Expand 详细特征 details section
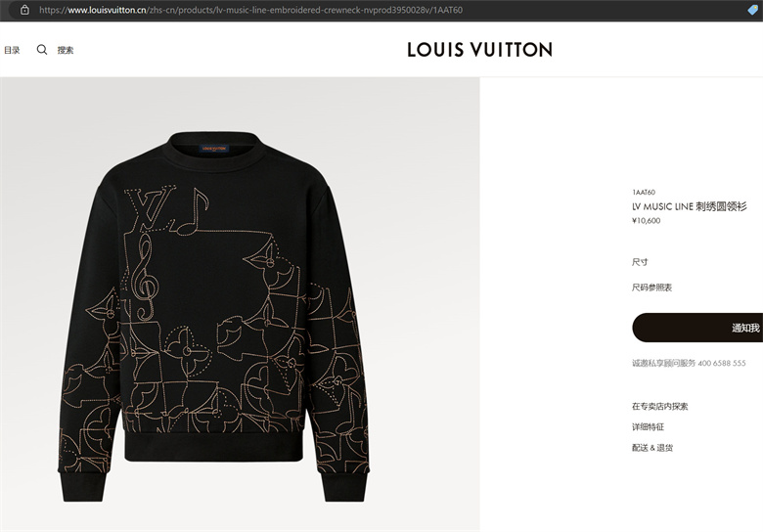 pyautogui.click(x=648, y=427)
